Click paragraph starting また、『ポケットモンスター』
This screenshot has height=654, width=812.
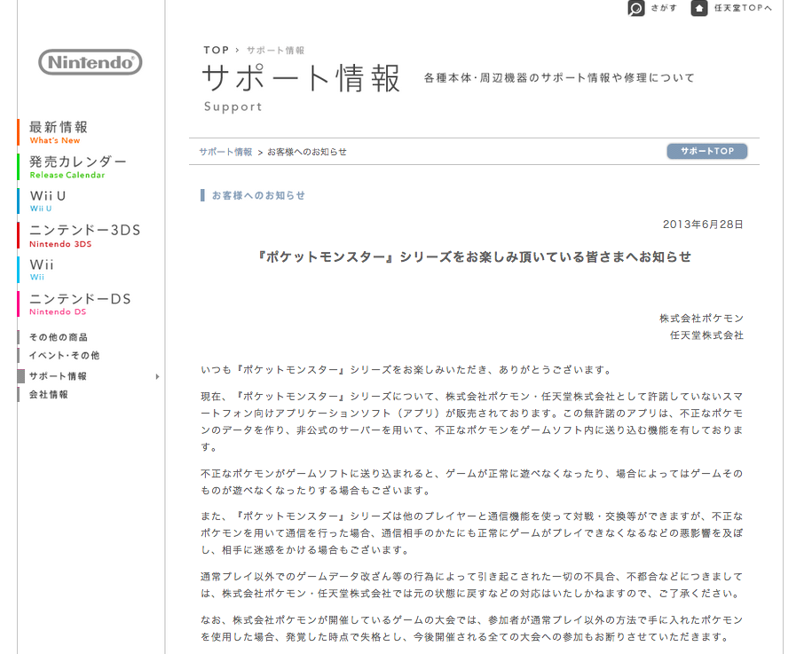point(472,532)
